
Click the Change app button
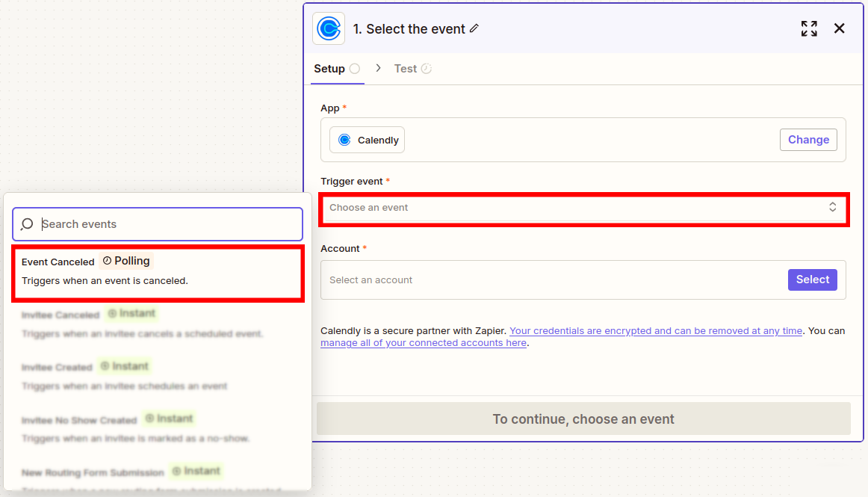(808, 140)
